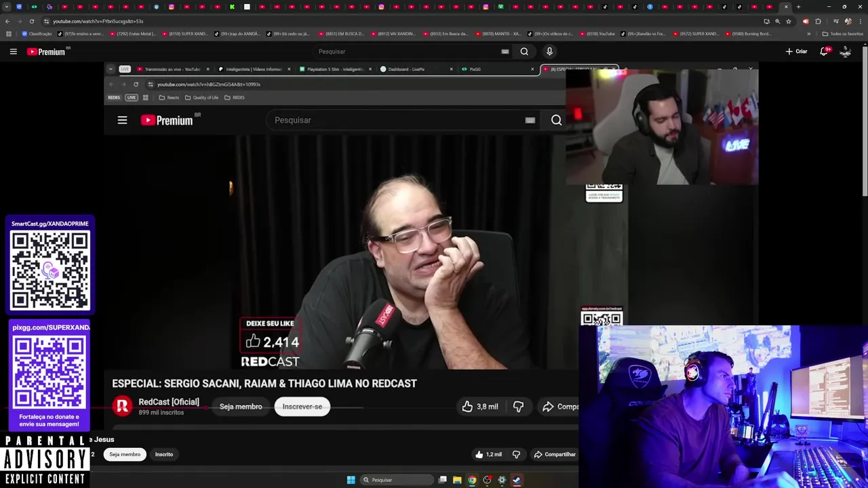Open the account avatar menu on YouTube

click(845, 52)
